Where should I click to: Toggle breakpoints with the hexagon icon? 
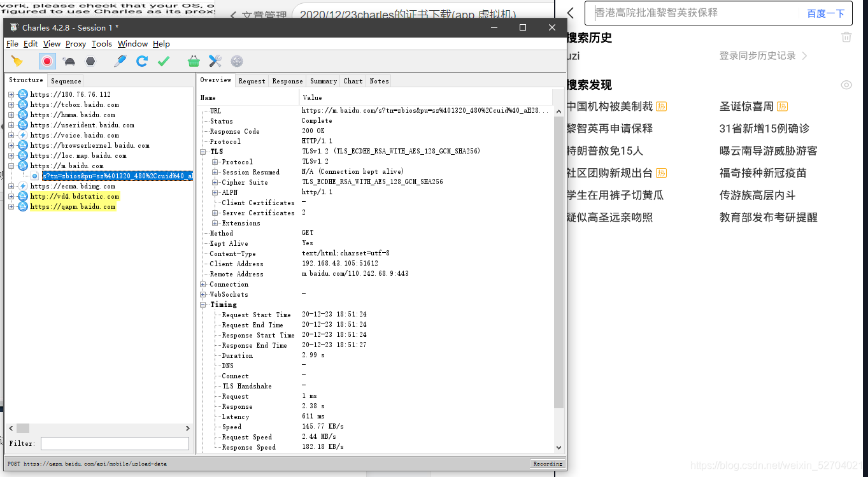pyautogui.click(x=90, y=61)
